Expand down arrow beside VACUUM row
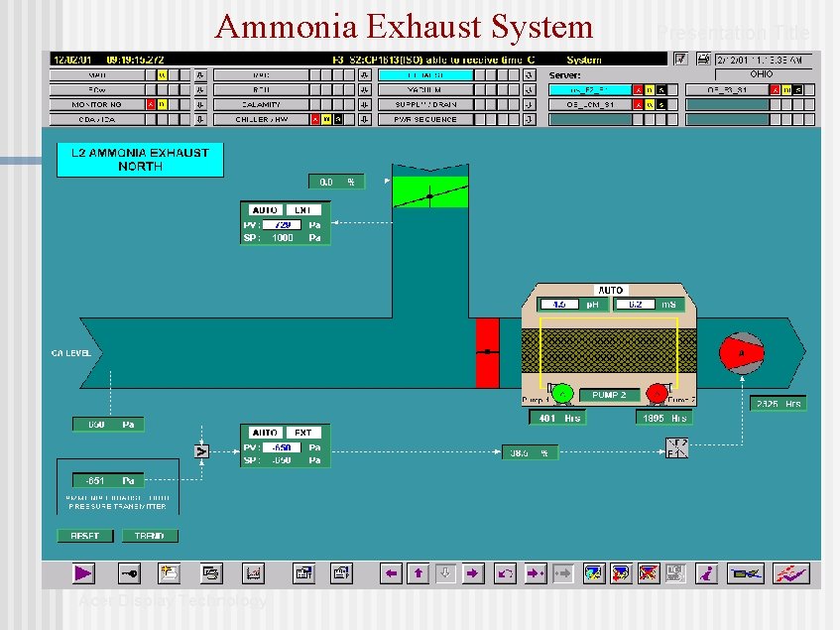The width and height of the screenshot is (840, 630). click(529, 90)
